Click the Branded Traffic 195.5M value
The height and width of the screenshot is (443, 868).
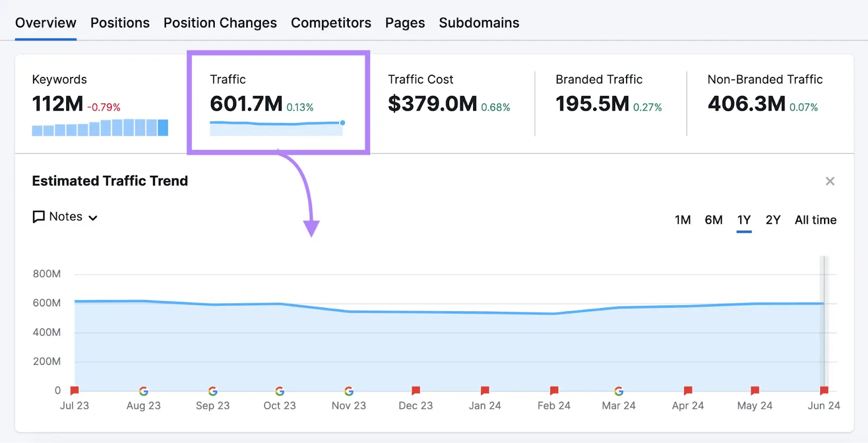592,104
